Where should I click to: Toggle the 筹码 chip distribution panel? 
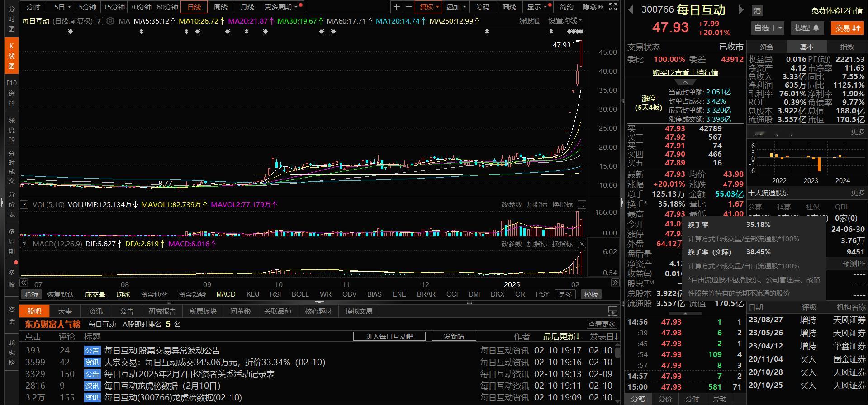(x=482, y=7)
